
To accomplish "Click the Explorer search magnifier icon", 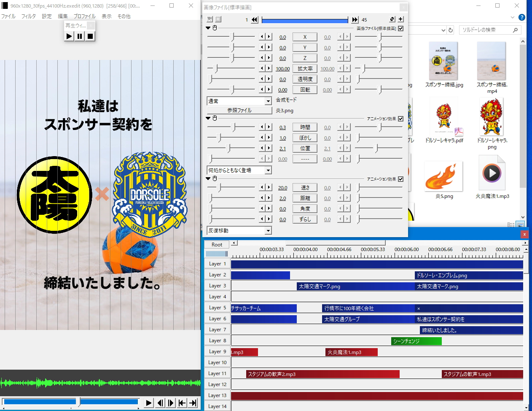I will coord(515,30).
